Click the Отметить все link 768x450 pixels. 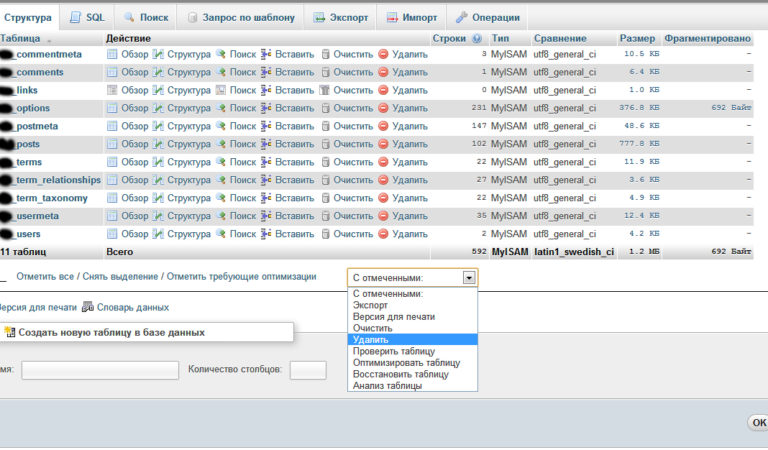45,277
